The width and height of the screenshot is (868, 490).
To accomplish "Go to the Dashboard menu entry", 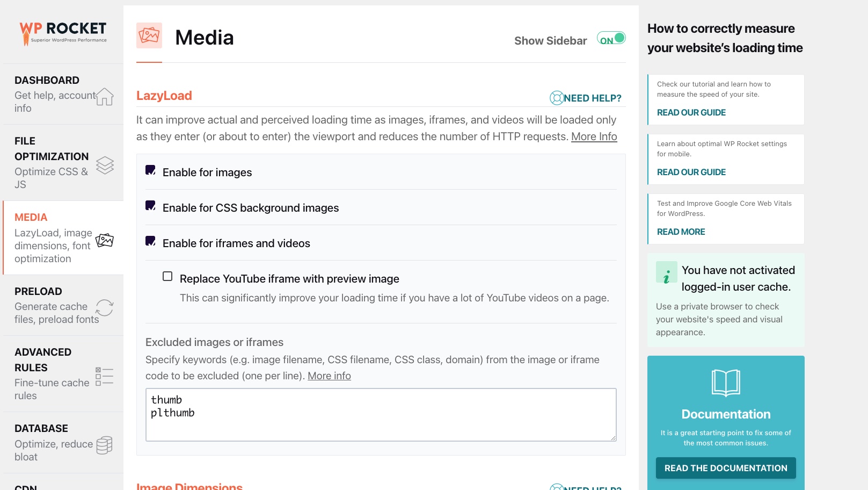I will tap(47, 80).
